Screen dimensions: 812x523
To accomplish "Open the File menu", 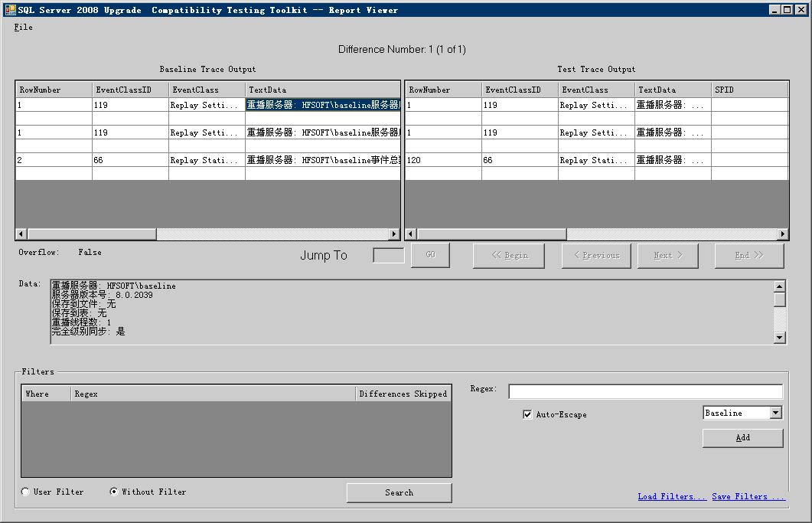I will [x=23, y=27].
